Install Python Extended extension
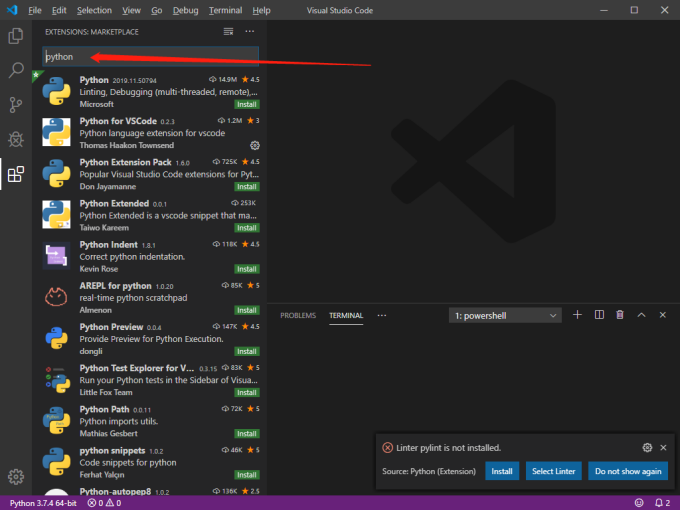This screenshot has height=510, width=680. (247, 228)
